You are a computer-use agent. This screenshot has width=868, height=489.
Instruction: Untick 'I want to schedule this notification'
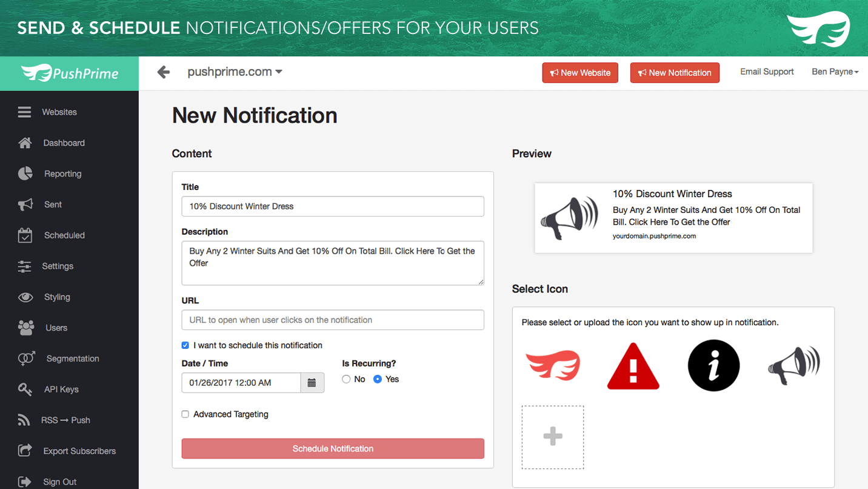(185, 345)
